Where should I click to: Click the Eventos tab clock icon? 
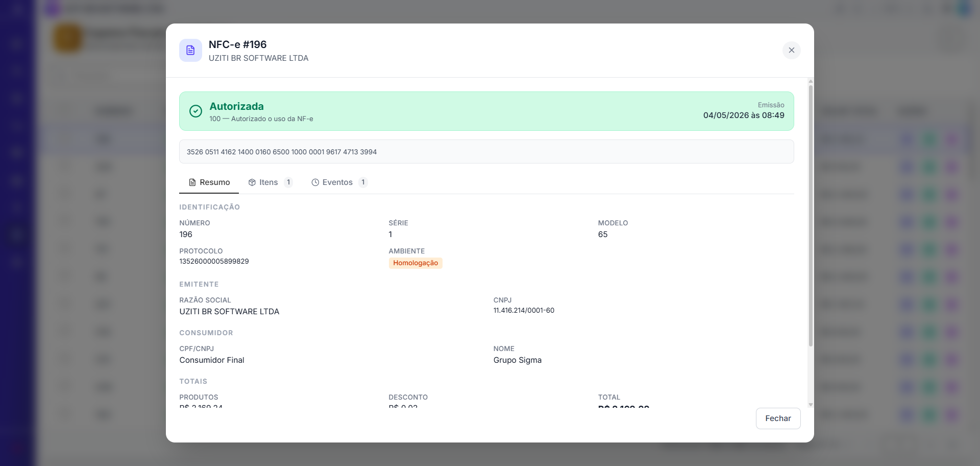(x=315, y=182)
